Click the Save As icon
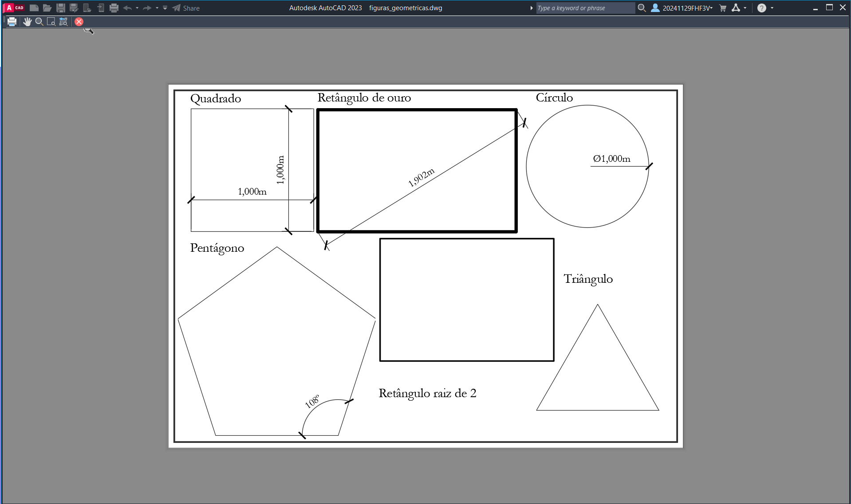This screenshot has height=504, width=851. (74, 8)
